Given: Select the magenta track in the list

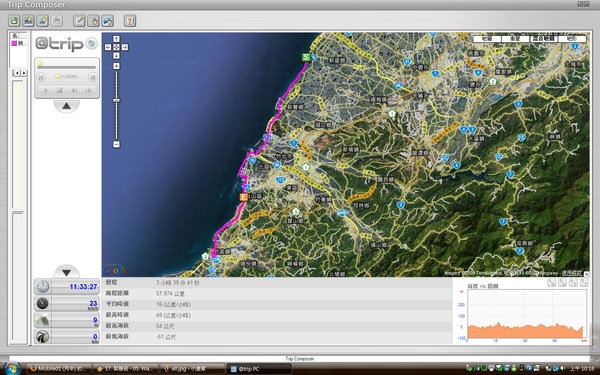Looking at the screenshot, I should click(19, 43).
